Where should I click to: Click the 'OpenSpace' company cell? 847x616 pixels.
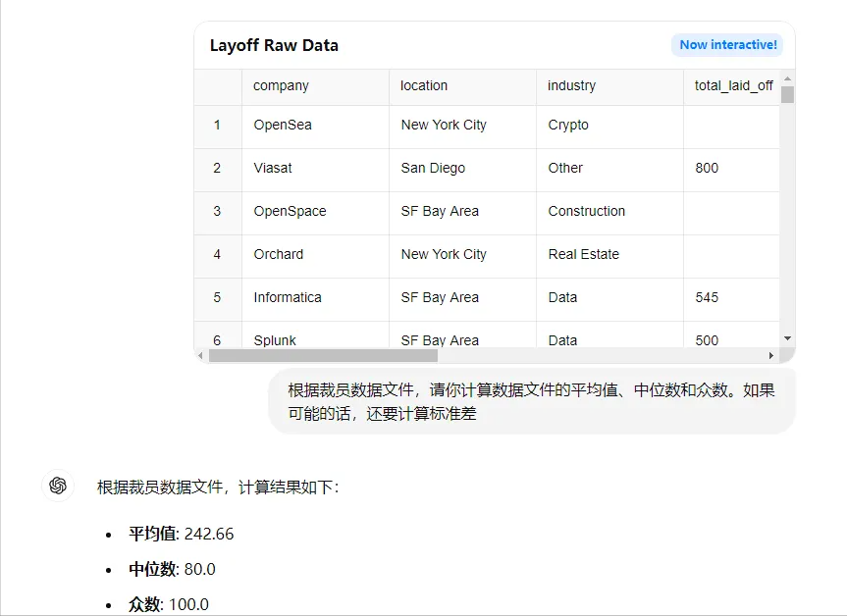[x=315, y=212]
